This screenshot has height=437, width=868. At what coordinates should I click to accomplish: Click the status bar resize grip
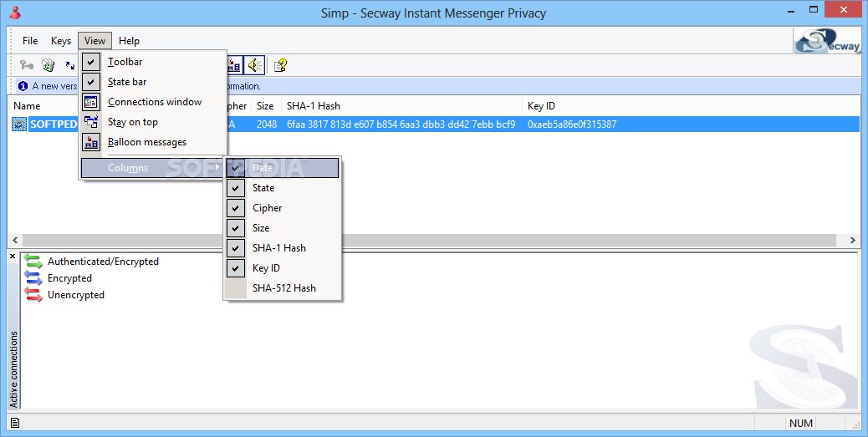855,424
